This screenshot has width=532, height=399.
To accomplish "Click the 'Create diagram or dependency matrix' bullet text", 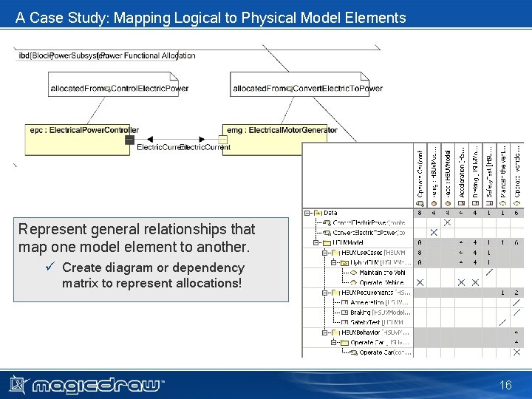I will 153,275.
